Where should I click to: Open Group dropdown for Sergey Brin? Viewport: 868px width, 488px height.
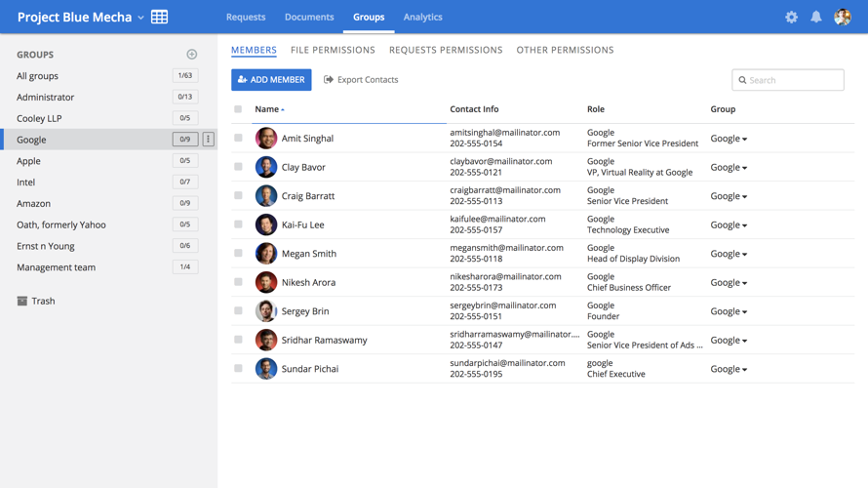tap(729, 311)
